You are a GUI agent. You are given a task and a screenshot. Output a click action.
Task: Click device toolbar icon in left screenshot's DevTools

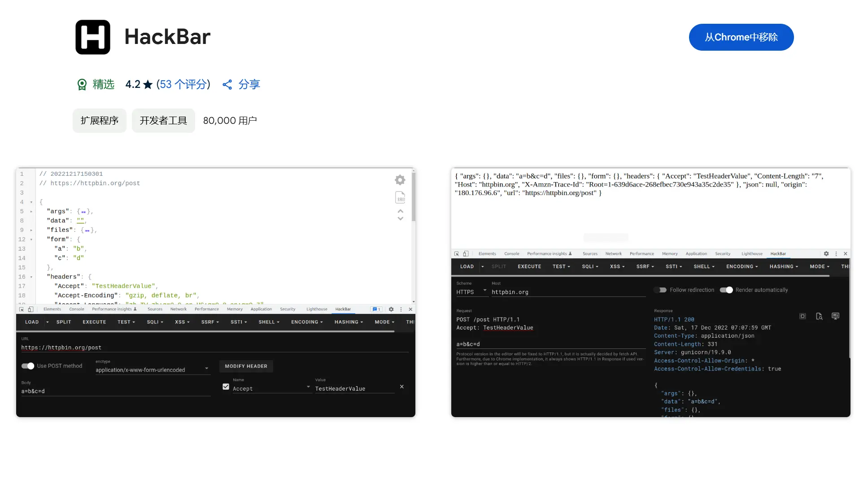(x=31, y=309)
